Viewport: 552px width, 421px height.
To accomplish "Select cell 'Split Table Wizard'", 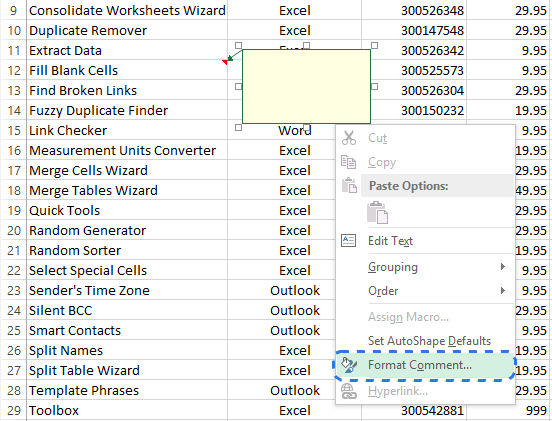I will [x=127, y=370].
